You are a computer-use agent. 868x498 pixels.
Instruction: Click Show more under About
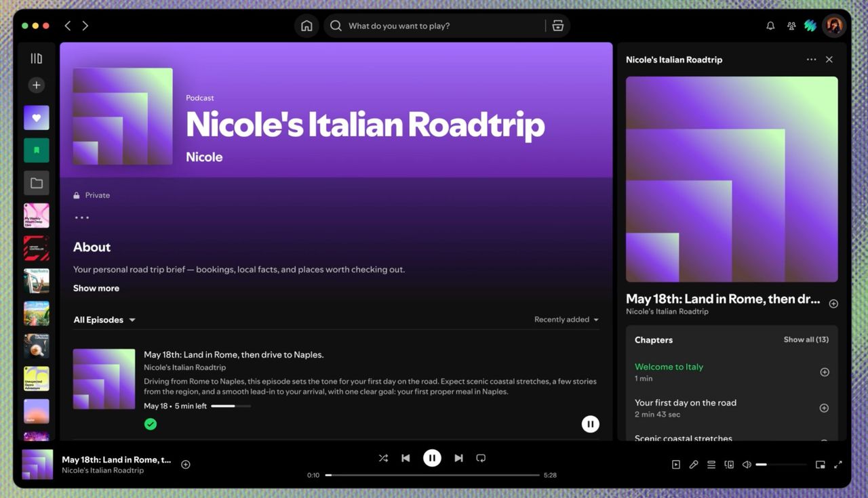click(96, 288)
